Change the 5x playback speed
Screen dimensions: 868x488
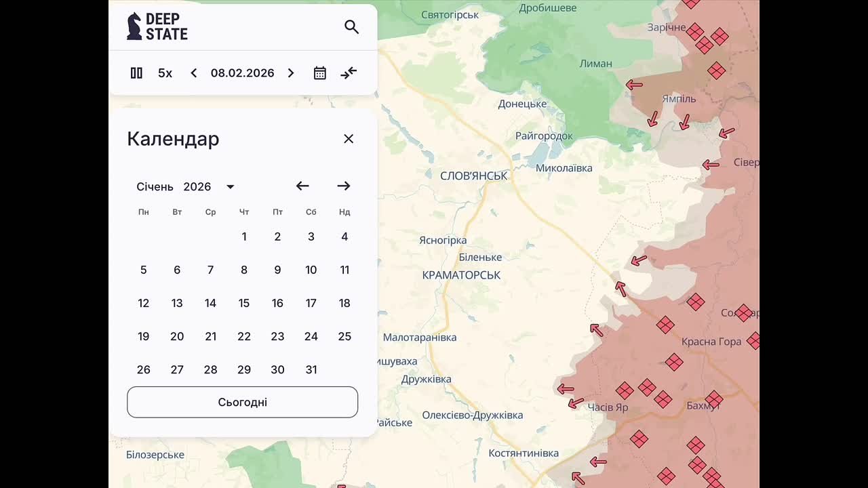tap(165, 73)
